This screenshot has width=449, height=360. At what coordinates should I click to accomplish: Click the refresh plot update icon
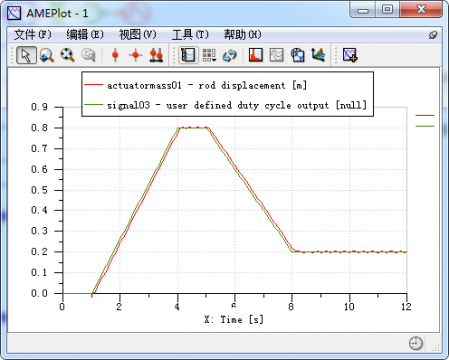click(230, 55)
